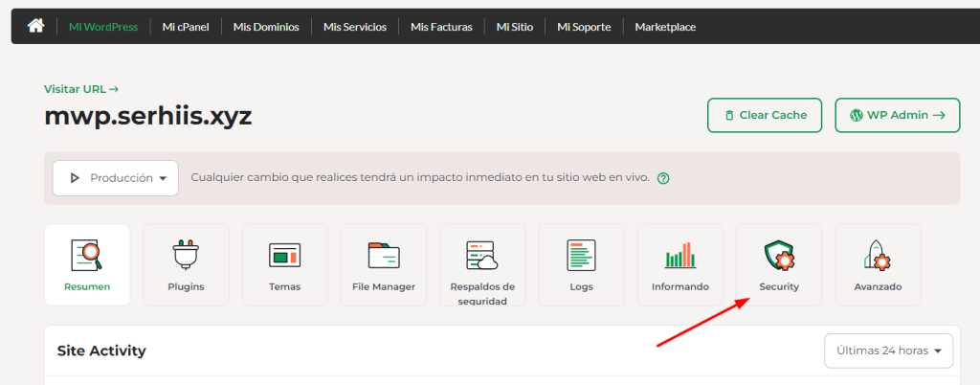This screenshot has height=385, width=980.
Task: Click the Site Activity heading
Action: pos(101,351)
